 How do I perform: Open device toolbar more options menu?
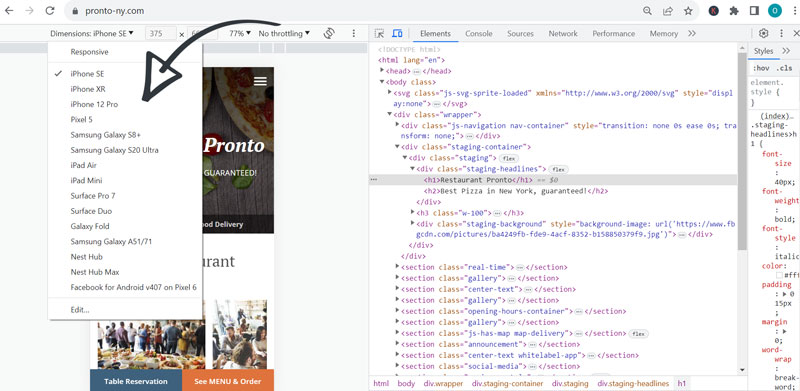(354, 33)
